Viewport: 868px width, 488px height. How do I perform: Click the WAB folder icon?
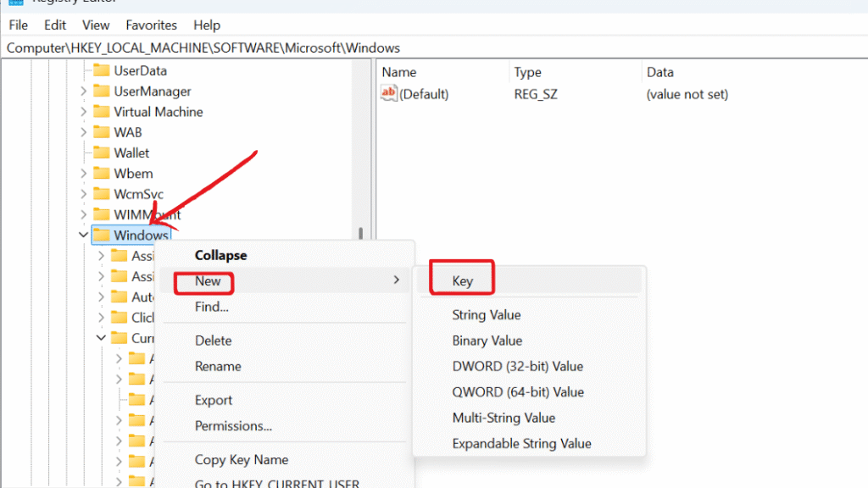(x=102, y=131)
